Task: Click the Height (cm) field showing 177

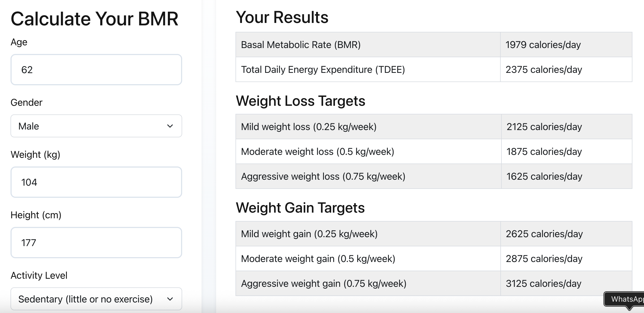Action: coord(96,243)
